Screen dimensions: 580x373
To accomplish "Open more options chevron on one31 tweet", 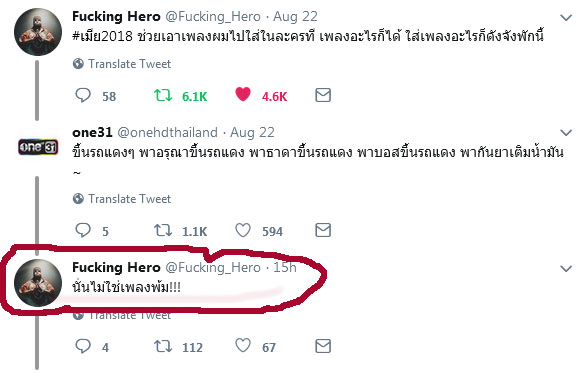I will pyautogui.click(x=566, y=132).
